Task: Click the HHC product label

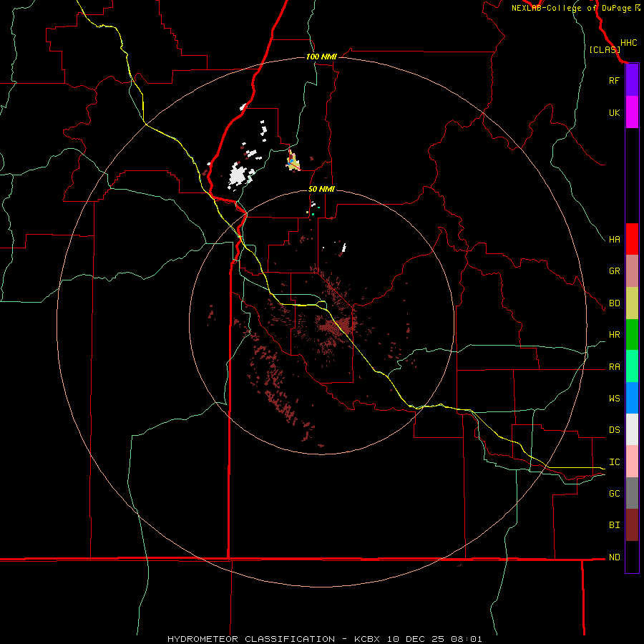Action: 628,43
